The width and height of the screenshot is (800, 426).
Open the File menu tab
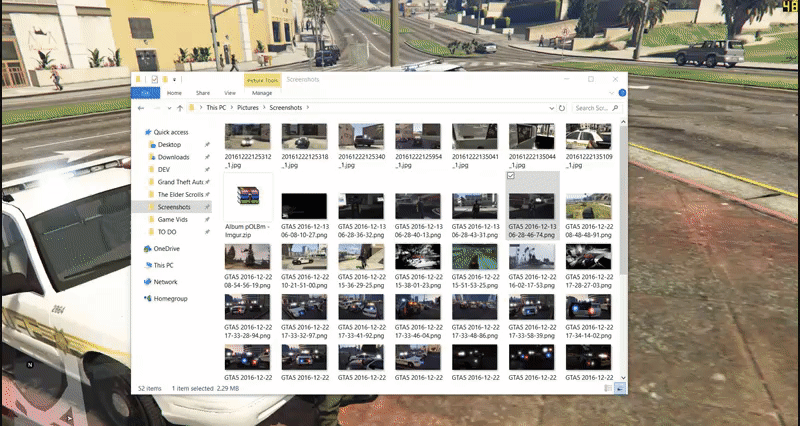(145, 93)
